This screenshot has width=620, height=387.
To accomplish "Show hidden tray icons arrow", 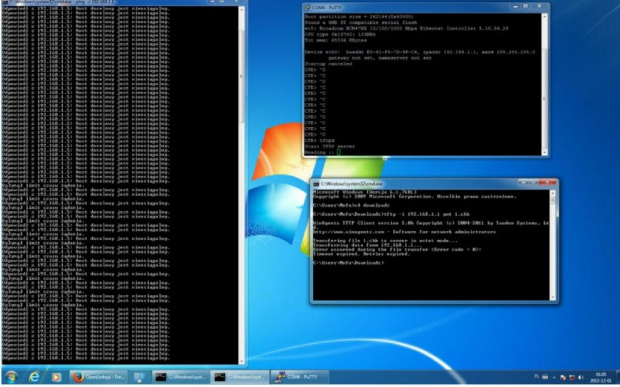I will (x=554, y=378).
